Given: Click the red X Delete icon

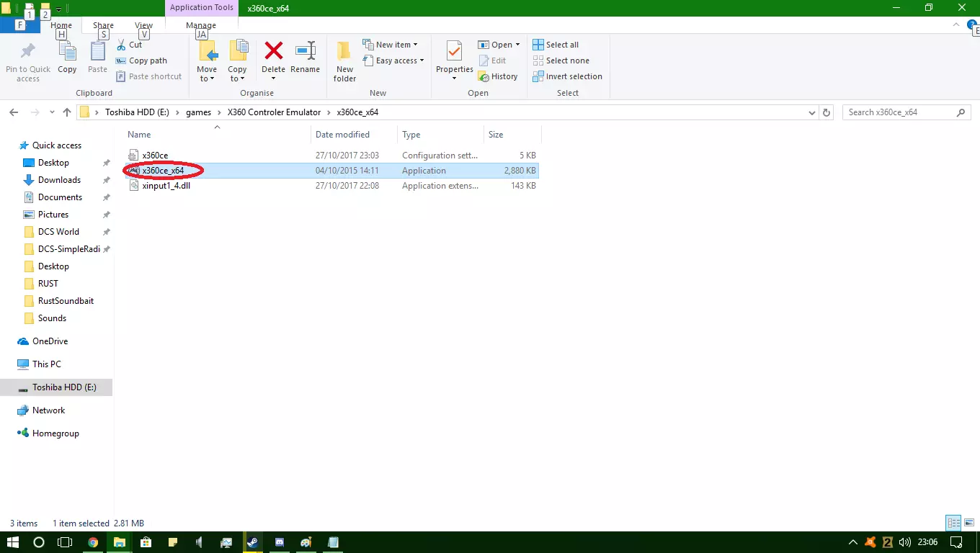Looking at the screenshot, I should 273,51.
